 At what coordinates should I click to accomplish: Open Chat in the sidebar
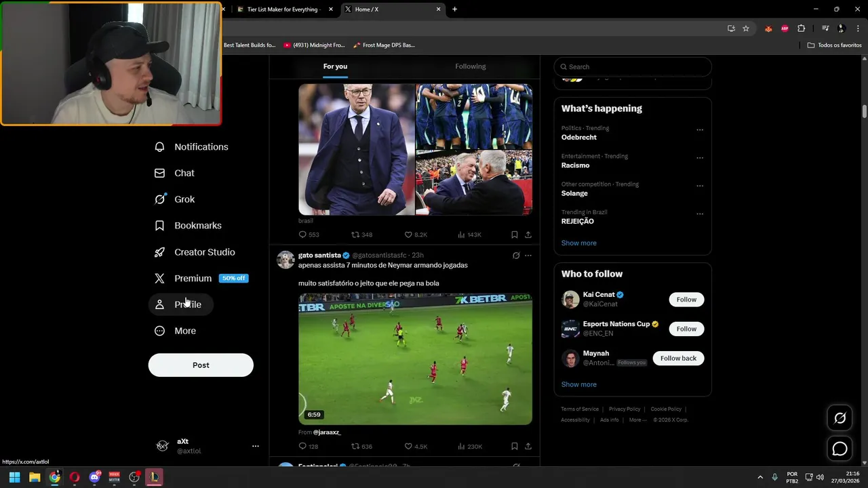pos(174,174)
